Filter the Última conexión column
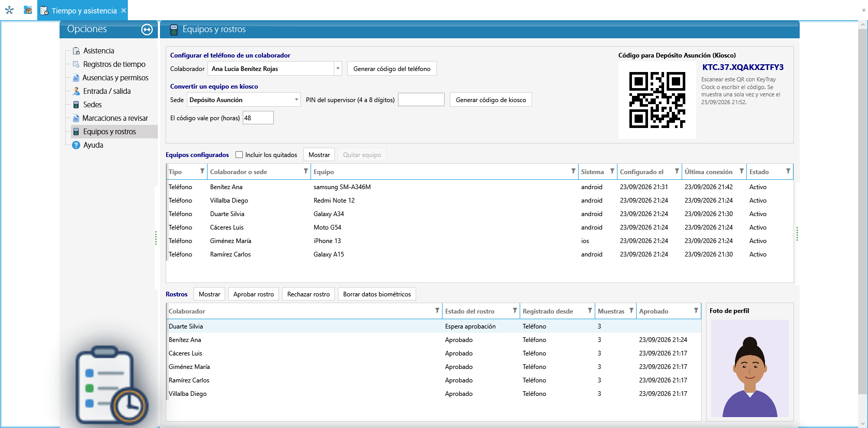Image resolution: width=868 pixels, height=428 pixels. point(742,171)
